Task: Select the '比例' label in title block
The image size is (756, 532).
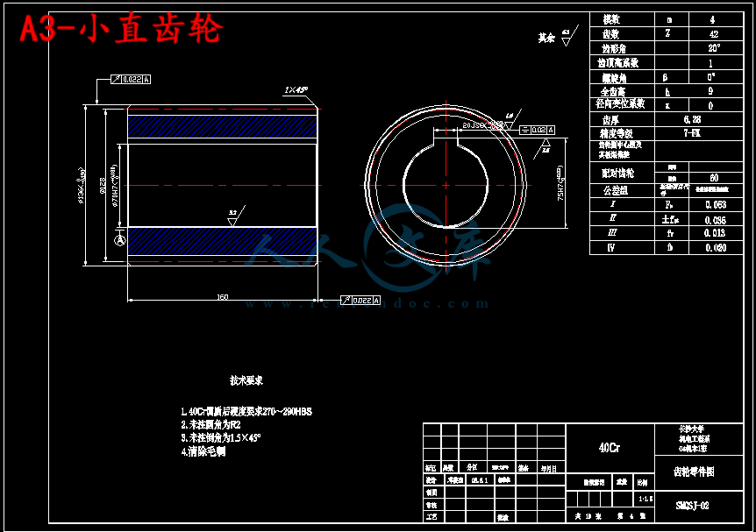Action: pos(642,482)
